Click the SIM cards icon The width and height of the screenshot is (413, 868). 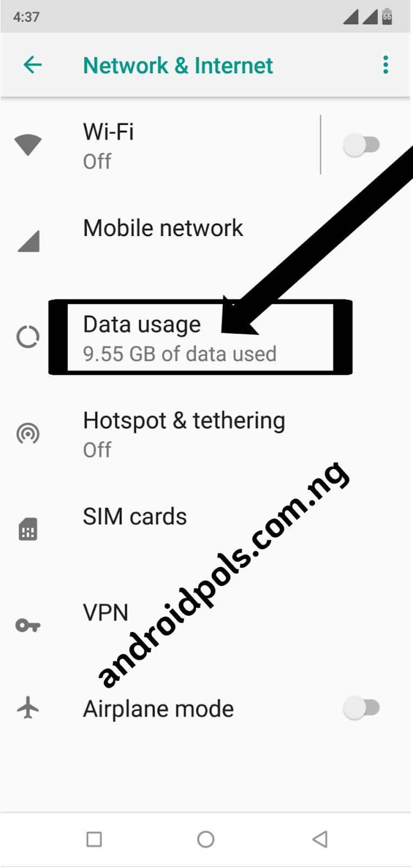pos(28,529)
